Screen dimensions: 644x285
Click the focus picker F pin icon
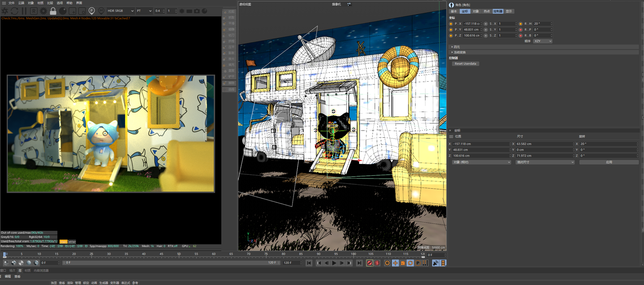(x=92, y=10)
